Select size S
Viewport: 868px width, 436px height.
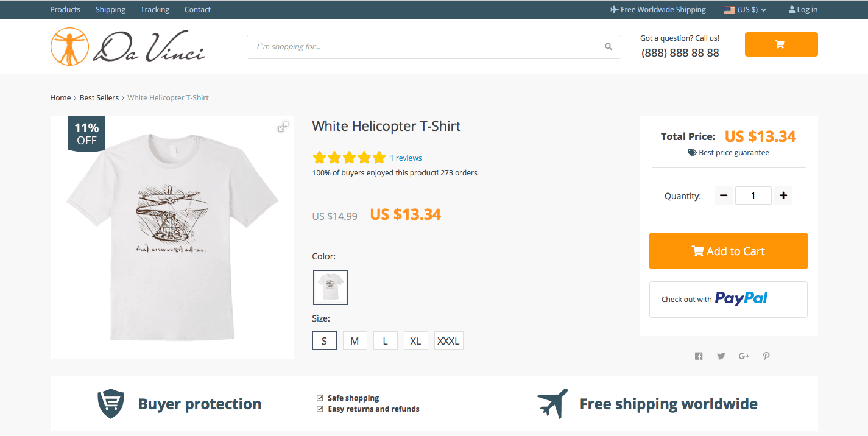324,341
